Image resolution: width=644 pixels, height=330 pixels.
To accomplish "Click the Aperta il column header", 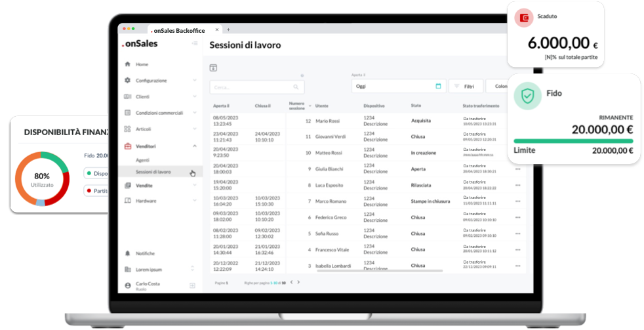I will [x=221, y=106].
